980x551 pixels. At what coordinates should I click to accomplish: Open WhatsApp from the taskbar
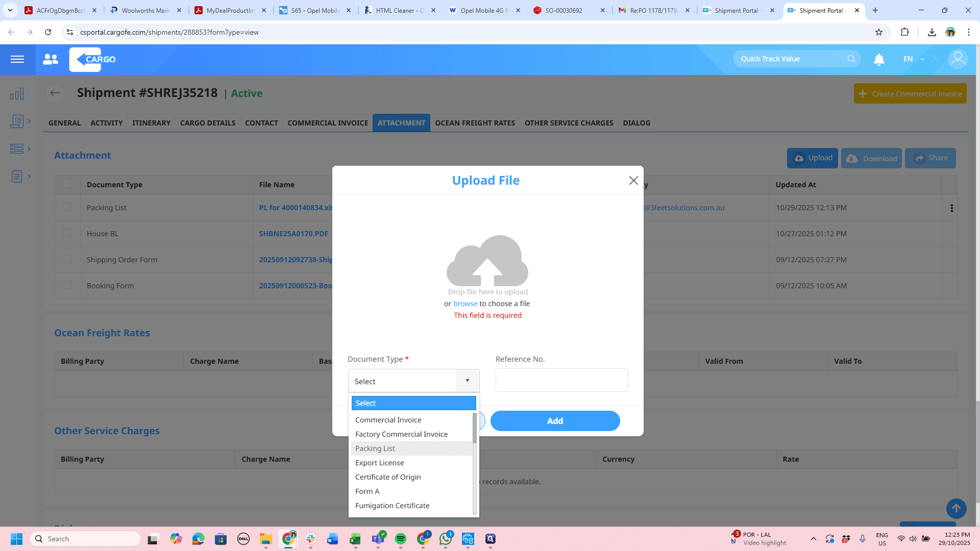coord(445,539)
